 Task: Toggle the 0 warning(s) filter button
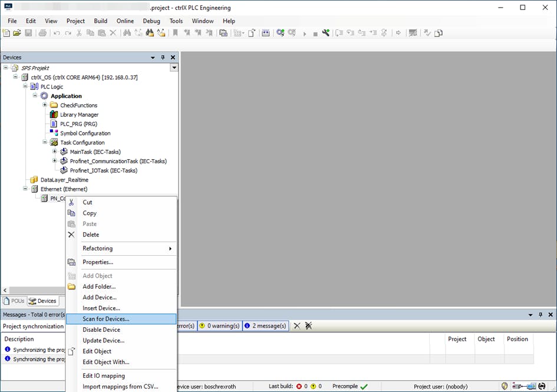[x=219, y=326]
